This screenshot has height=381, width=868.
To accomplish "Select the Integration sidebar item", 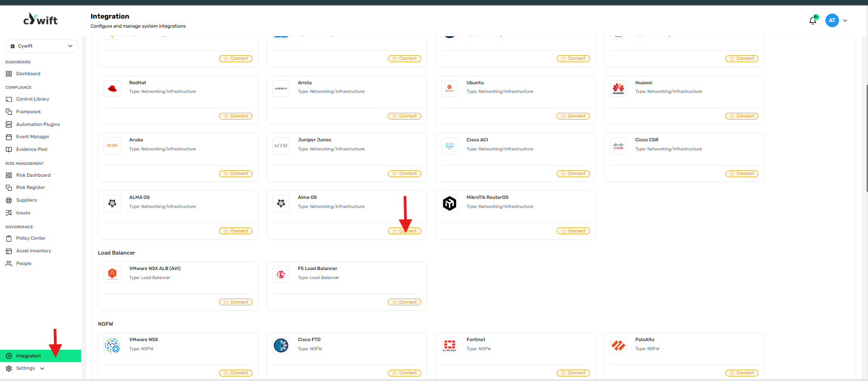I will click(x=40, y=356).
